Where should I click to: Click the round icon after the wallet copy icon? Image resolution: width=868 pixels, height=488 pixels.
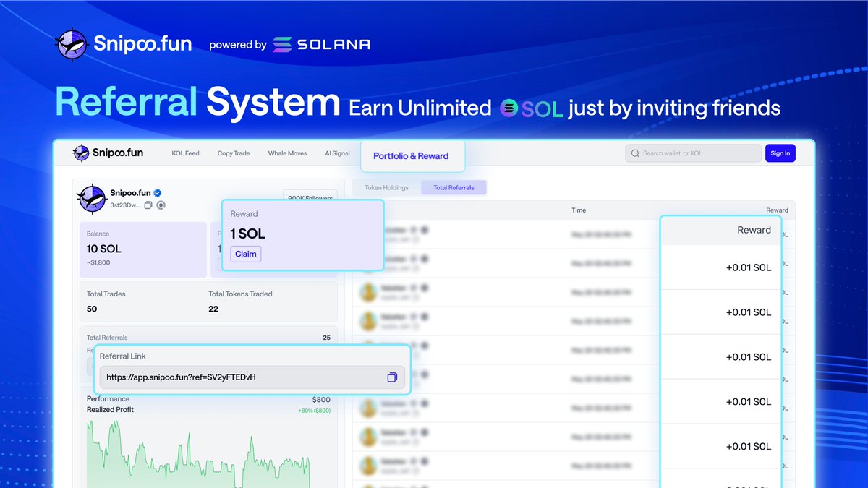(161, 205)
